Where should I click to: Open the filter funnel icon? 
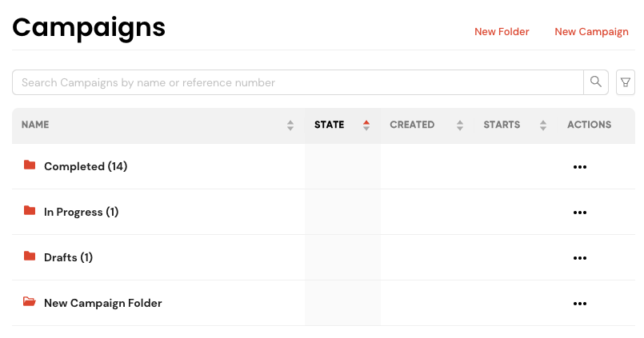(625, 82)
